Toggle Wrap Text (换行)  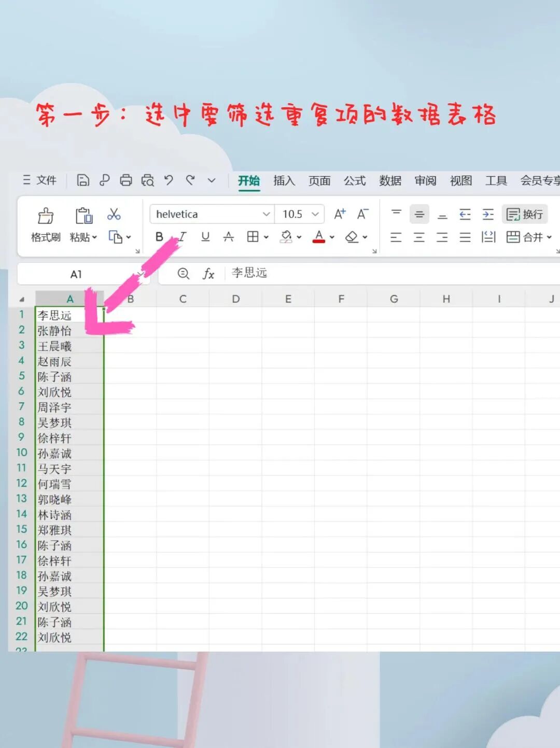(x=525, y=214)
